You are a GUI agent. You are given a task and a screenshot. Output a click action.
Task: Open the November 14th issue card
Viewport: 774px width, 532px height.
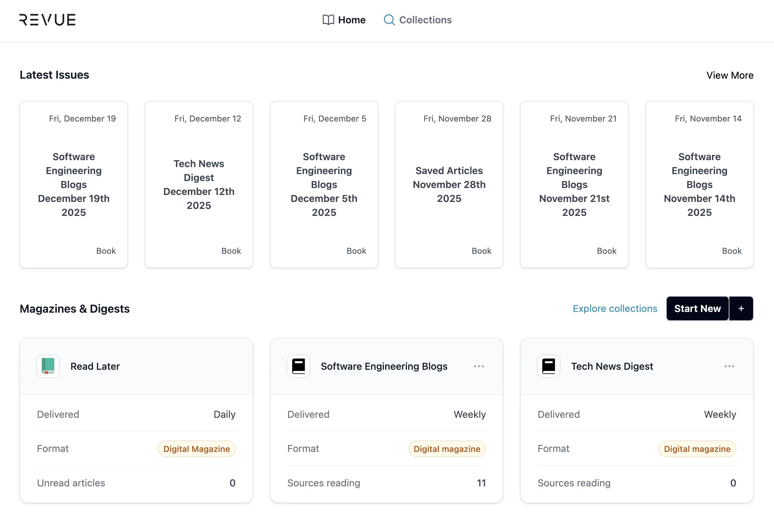[699, 184]
